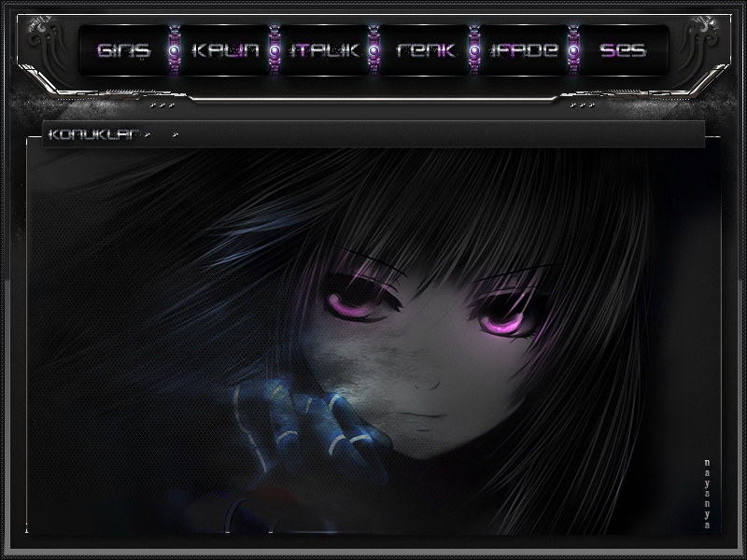Click the purple orb between KALIN and İTALİK
Screen dimensions: 747x560
pos(275,49)
